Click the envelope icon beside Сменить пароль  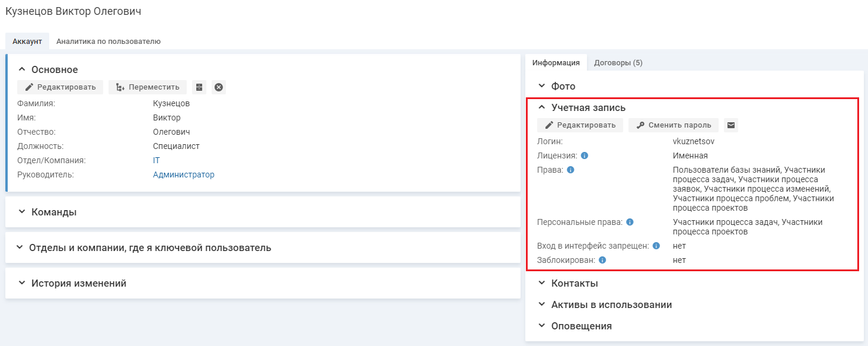[x=731, y=125]
